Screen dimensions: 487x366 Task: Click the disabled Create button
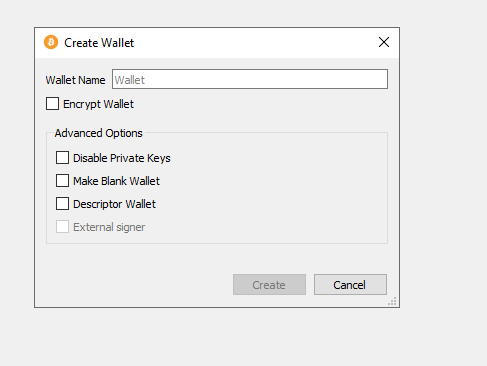pos(269,285)
